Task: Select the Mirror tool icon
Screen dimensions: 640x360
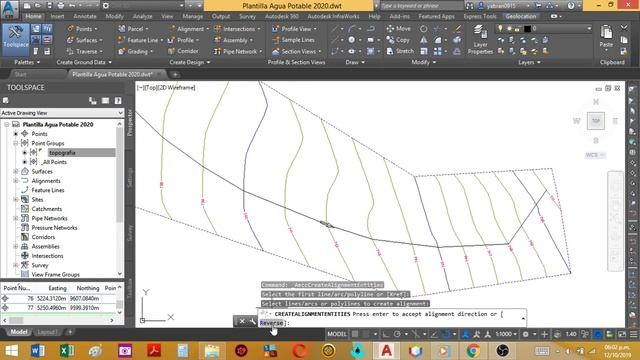Action: (424, 40)
